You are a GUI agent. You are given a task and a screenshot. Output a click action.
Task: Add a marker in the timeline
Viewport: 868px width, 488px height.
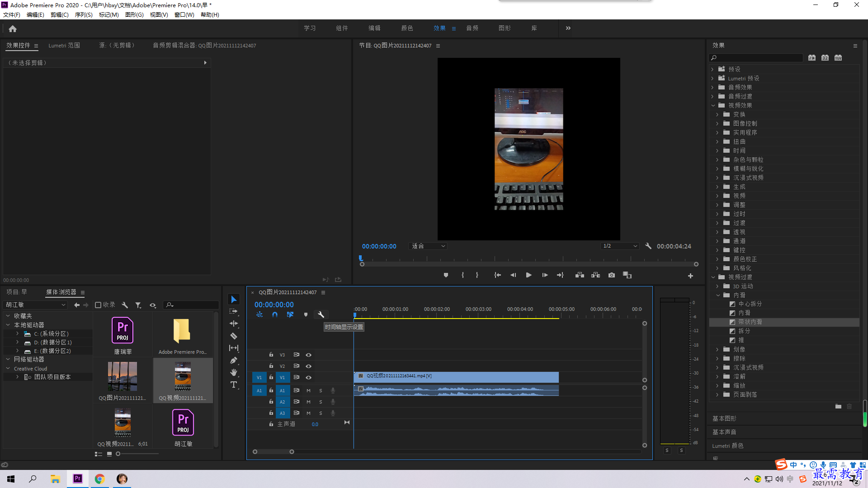[306, 314]
